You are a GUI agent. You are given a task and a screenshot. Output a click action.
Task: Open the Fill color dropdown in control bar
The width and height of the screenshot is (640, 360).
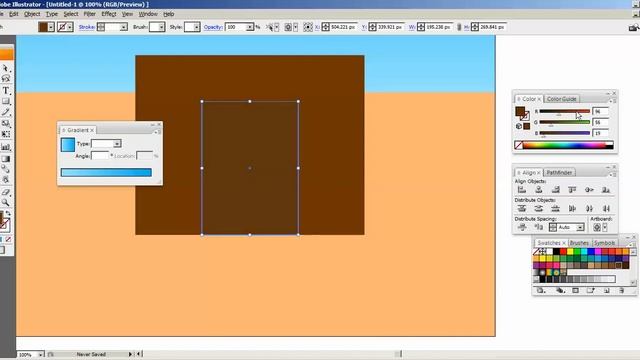coord(51,27)
